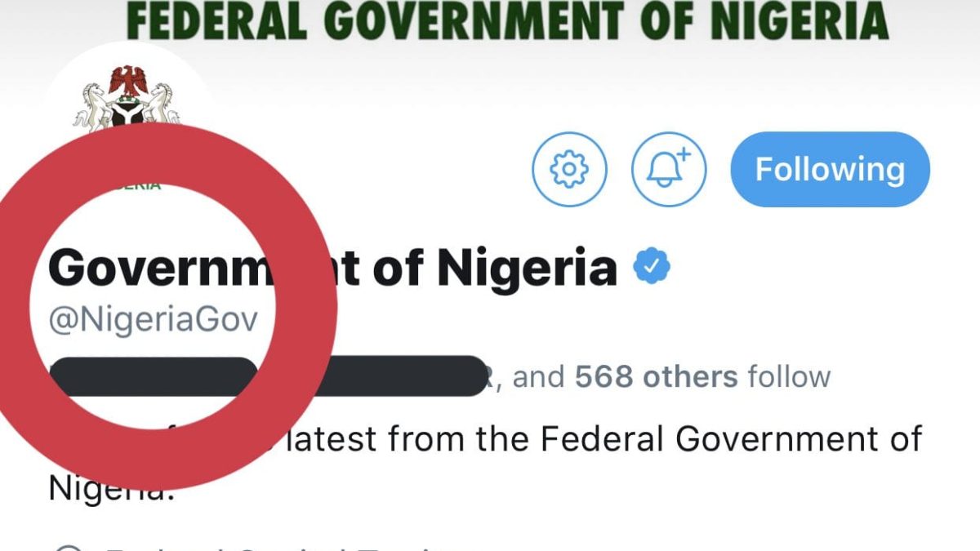Click the Federal Government of Nigeria banner text
Screen dimensions: 980x551
click(507, 21)
